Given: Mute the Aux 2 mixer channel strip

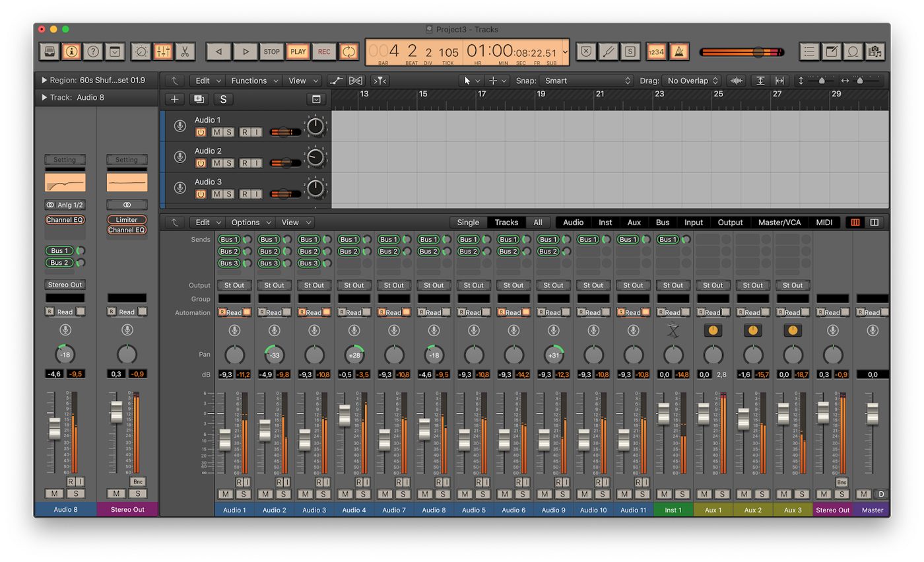Looking at the screenshot, I should pyautogui.click(x=744, y=494).
